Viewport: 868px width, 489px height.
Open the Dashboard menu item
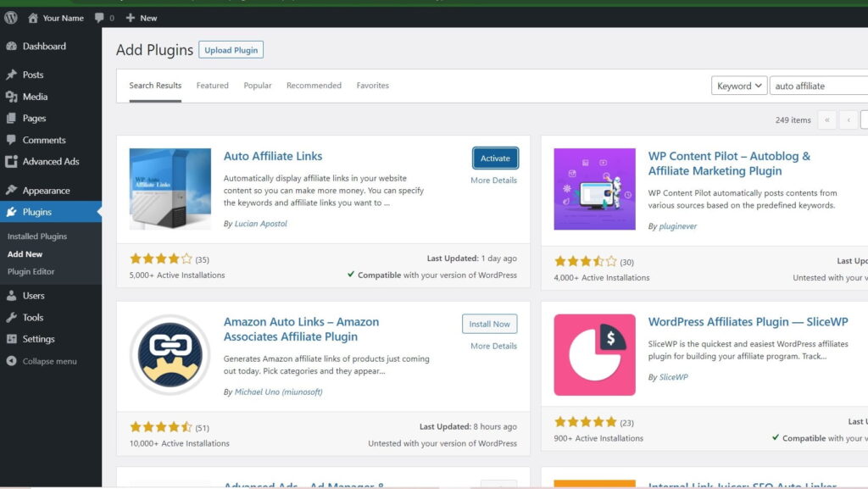[51, 46]
